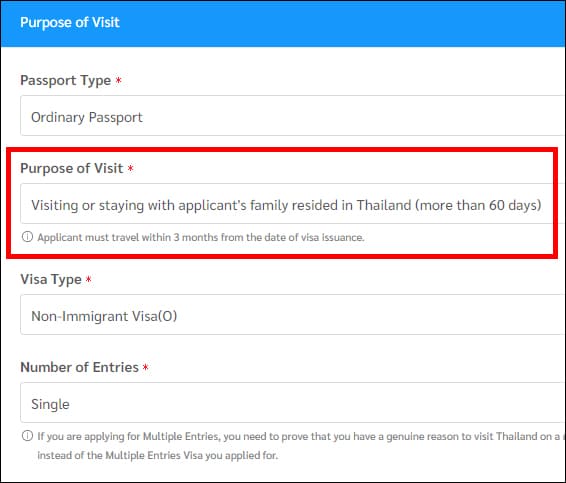Click the 'Visa Type' field label

point(51,279)
